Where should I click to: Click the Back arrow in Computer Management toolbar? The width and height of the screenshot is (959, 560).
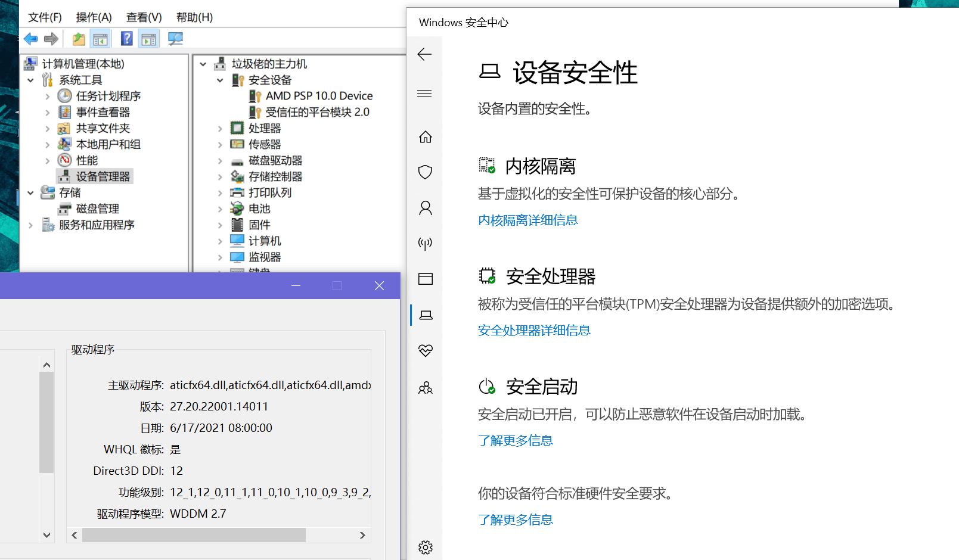click(31, 39)
